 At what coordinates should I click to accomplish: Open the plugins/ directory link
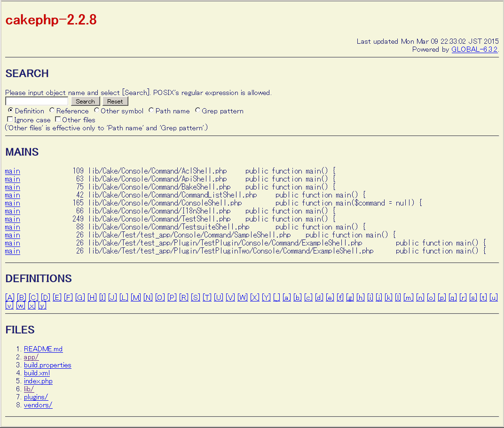click(x=36, y=397)
